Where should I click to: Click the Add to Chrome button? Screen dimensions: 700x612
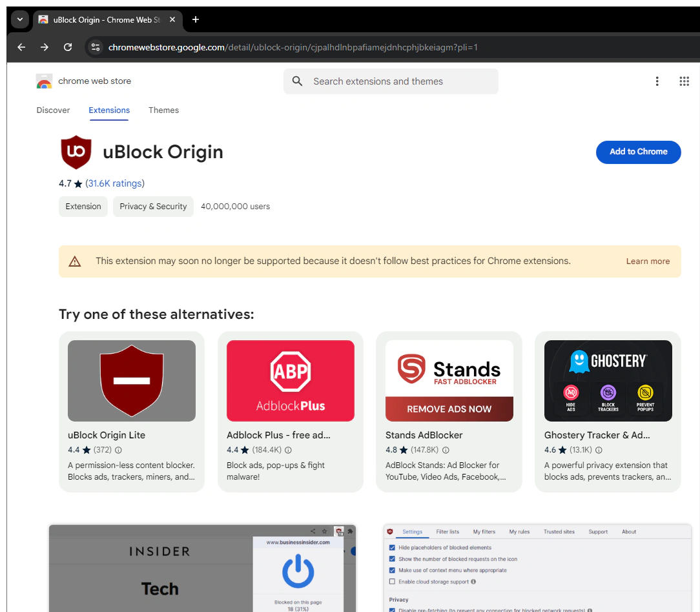tap(638, 152)
